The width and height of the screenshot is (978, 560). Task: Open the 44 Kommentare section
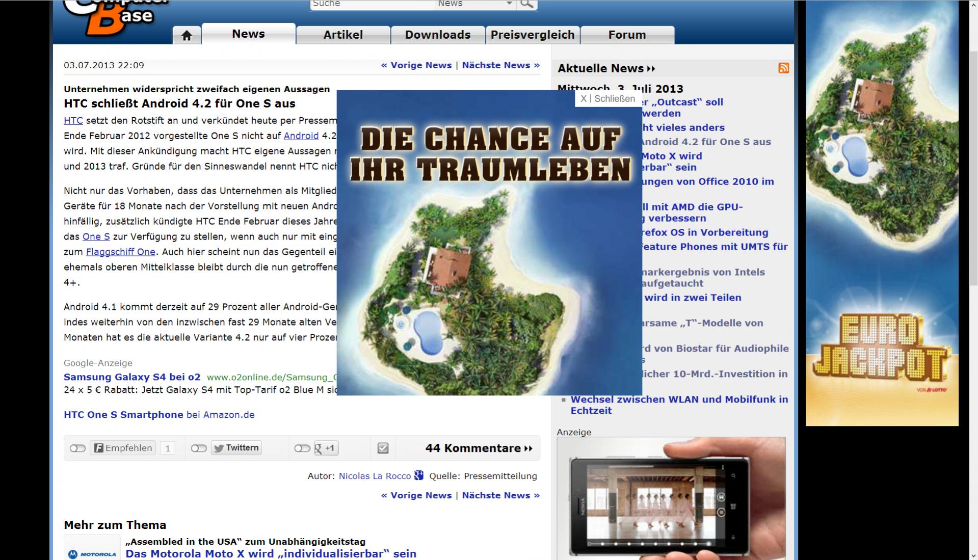(x=479, y=448)
